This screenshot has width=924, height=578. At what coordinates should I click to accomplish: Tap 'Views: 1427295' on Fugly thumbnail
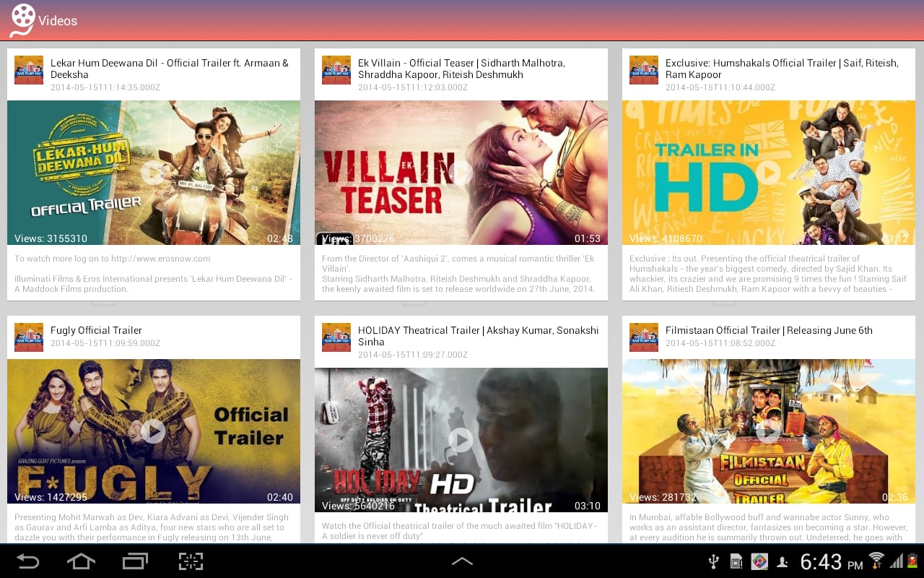click(51, 497)
